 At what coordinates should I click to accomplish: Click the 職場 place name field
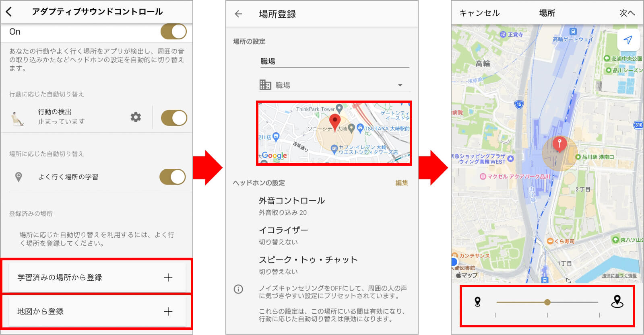334,61
